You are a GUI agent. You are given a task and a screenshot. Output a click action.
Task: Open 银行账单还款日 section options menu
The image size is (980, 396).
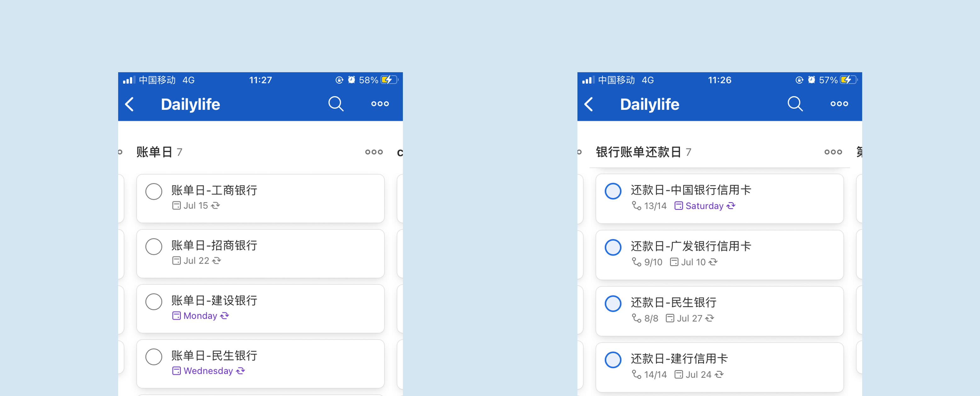click(x=833, y=152)
